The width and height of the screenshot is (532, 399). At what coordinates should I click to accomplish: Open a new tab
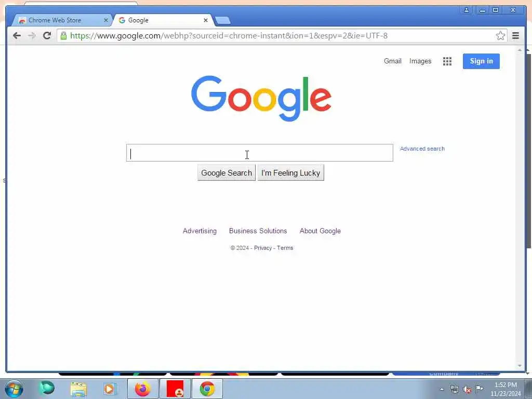tap(223, 21)
